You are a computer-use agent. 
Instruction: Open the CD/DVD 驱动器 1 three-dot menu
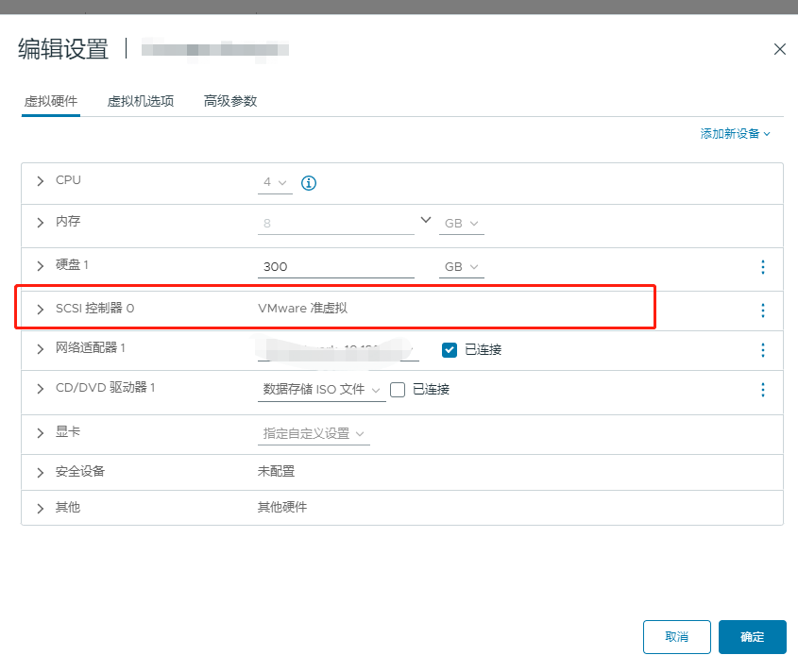762,390
